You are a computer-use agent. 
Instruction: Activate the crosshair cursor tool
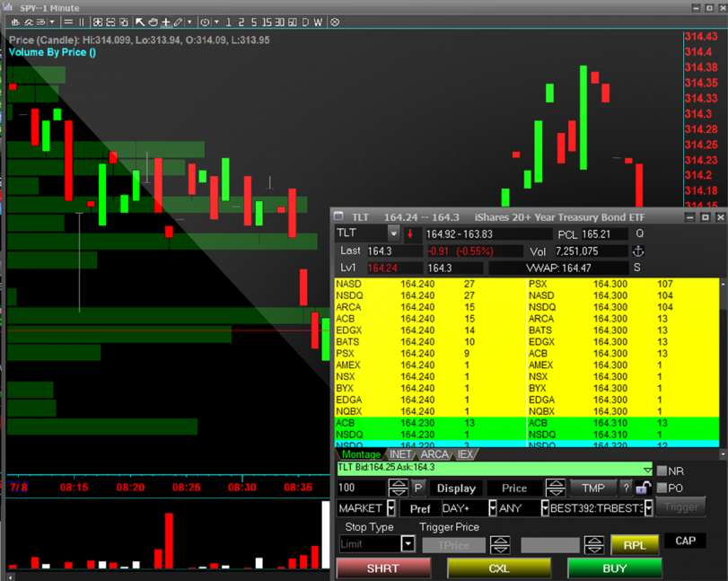point(165,22)
